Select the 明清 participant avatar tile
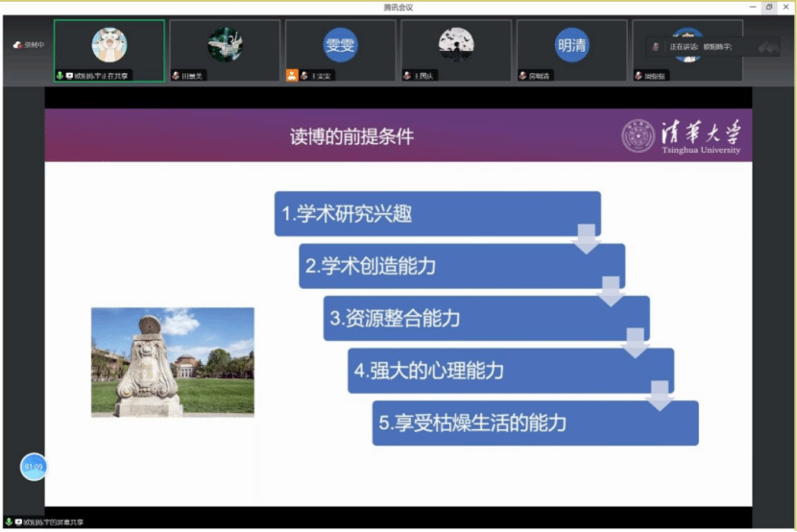Image resolution: width=797 pixels, height=532 pixels. tap(571, 50)
